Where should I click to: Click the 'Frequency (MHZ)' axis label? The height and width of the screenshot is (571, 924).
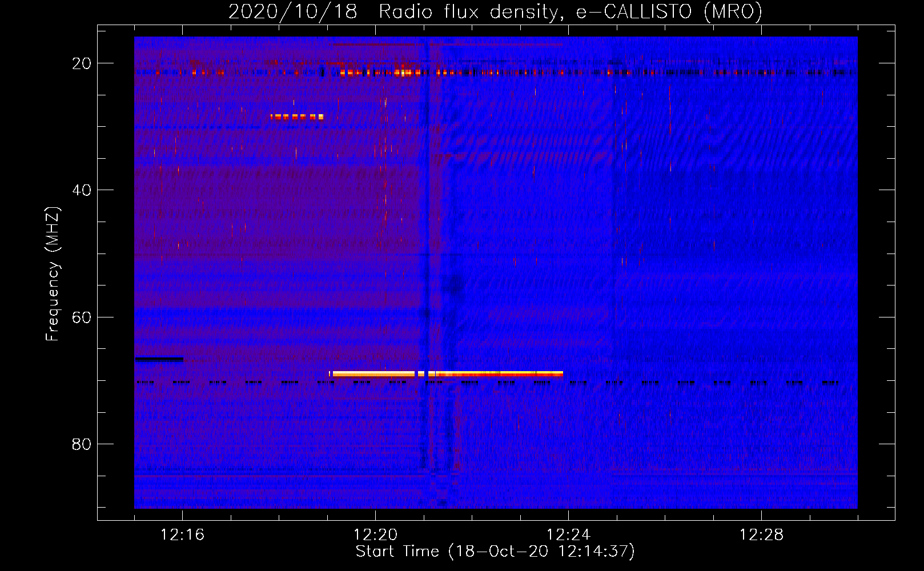coord(53,274)
